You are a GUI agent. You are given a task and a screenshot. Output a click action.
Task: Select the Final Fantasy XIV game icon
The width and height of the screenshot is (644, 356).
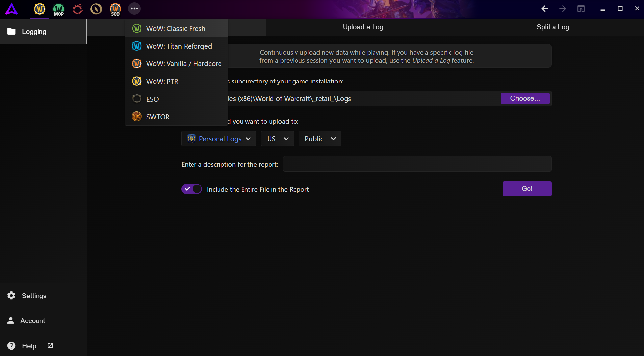pos(78,9)
